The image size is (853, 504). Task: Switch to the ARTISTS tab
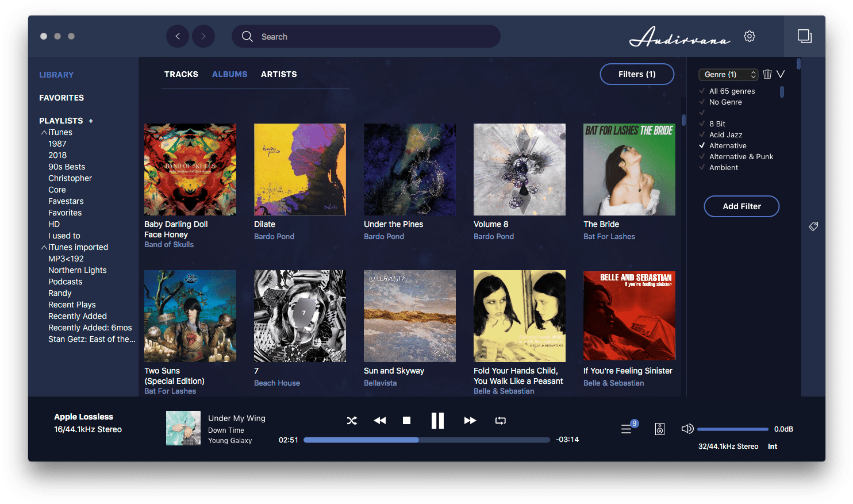279,74
